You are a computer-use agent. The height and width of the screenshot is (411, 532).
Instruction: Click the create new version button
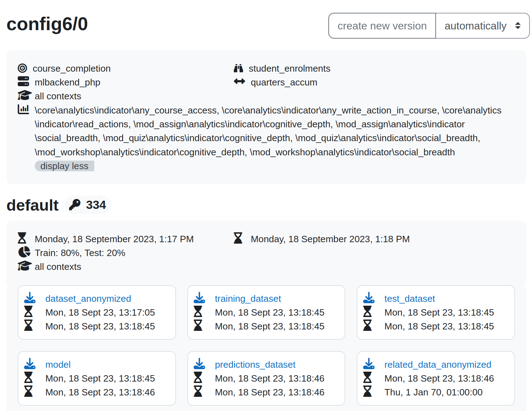(x=382, y=26)
